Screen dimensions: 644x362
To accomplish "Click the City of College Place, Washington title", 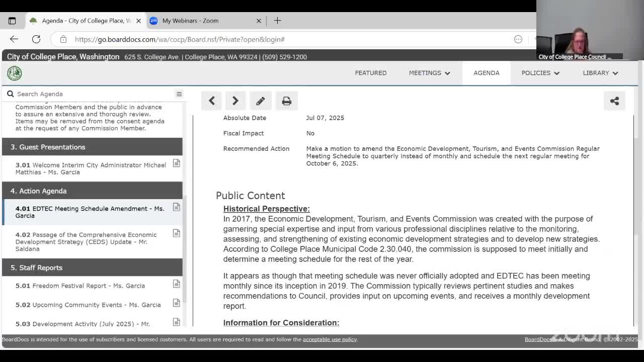I will pyautogui.click(x=63, y=57).
